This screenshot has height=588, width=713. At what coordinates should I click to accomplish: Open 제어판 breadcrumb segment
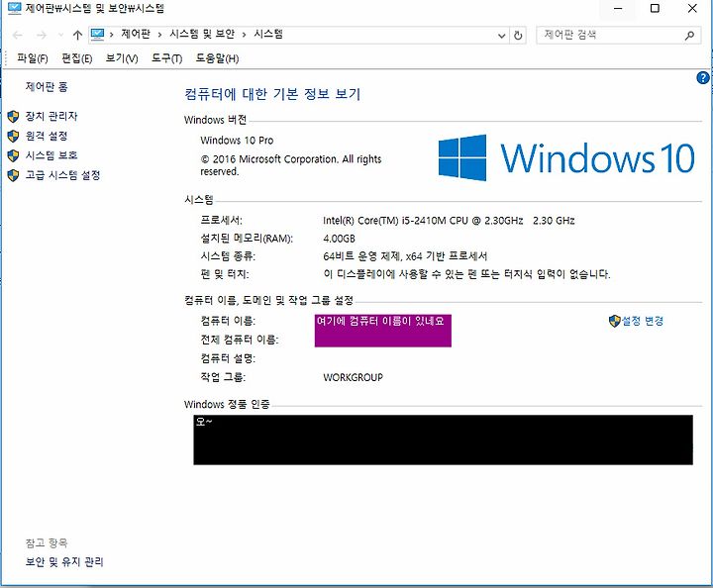point(136,34)
